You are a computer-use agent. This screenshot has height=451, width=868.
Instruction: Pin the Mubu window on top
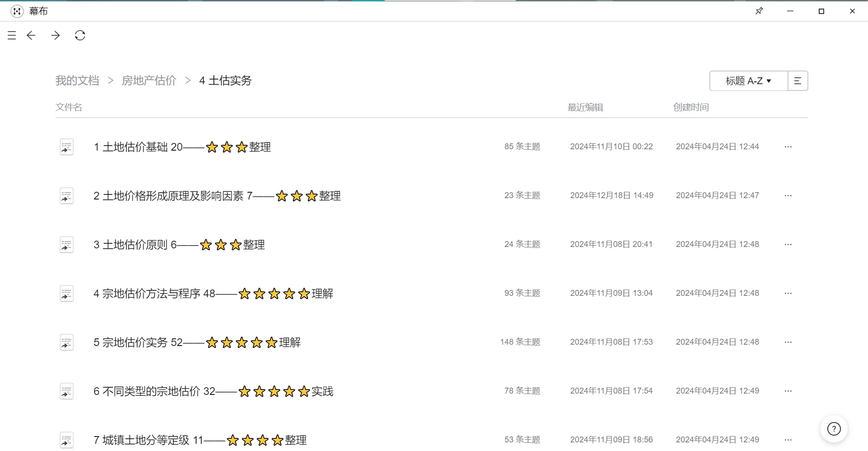coord(759,11)
